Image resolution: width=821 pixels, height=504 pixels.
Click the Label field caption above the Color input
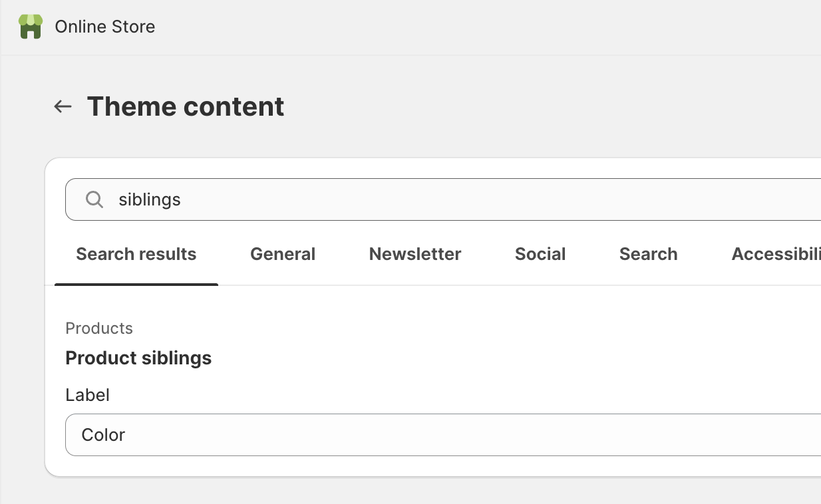click(x=87, y=394)
